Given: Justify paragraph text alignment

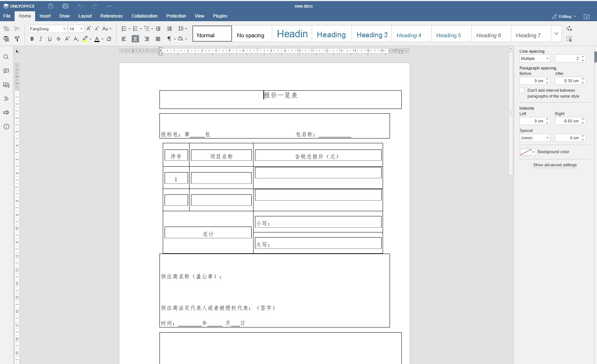Looking at the screenshot, I should click(158, 39).
